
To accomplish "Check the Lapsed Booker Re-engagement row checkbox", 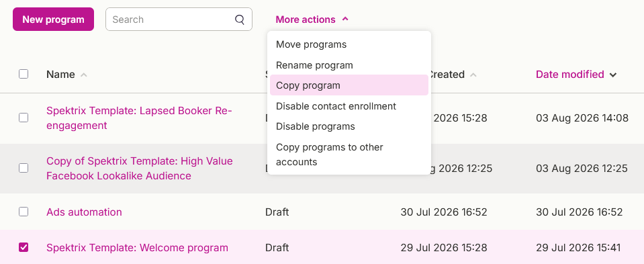I will click(24, 118).
